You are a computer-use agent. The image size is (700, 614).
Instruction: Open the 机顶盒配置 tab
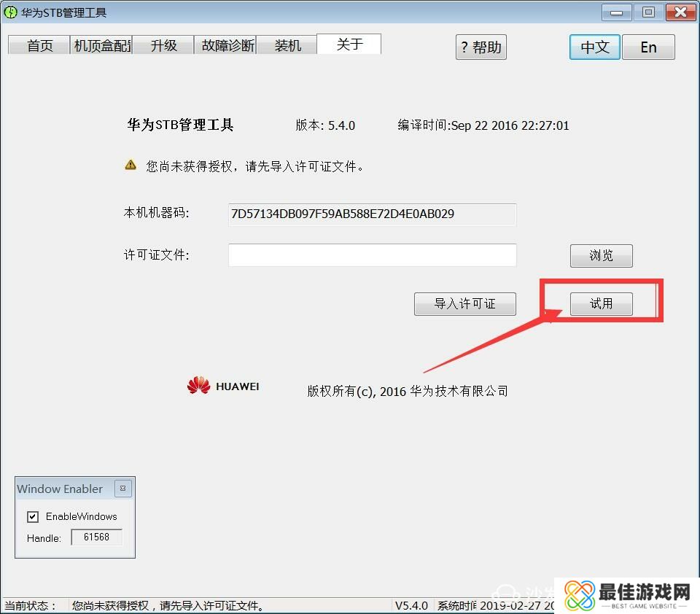[x=101, y=45]
